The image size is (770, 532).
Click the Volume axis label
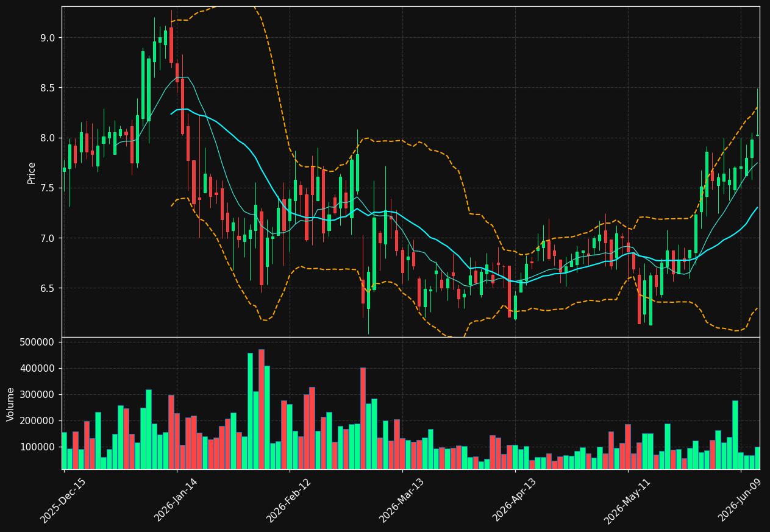11,404
